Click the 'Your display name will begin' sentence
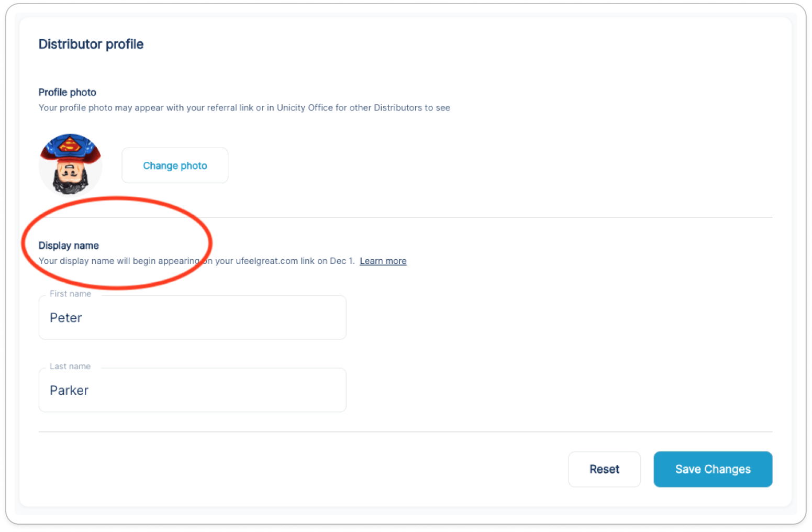Screen dimensions: 812x532 coord(197,261)
